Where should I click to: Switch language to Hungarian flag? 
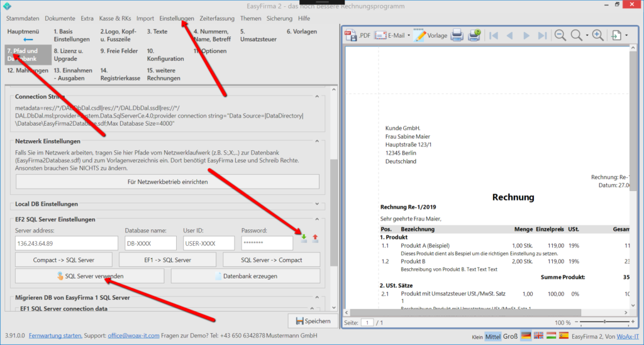tap(551, 336)
